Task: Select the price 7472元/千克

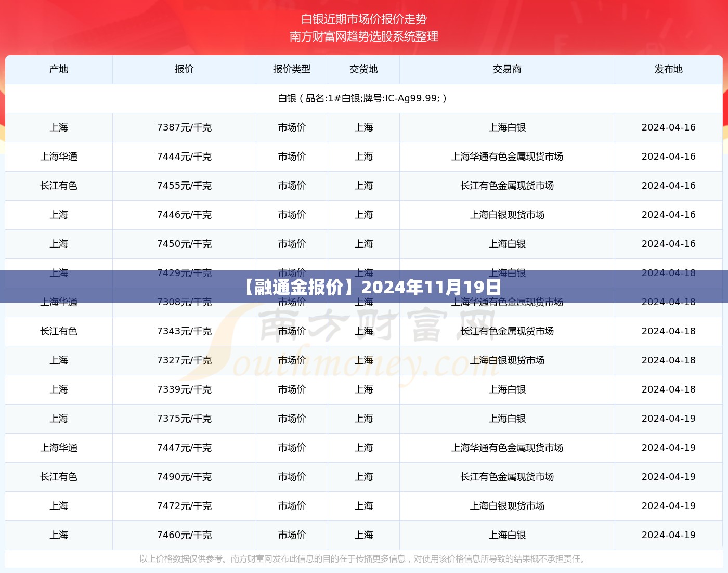Action: pos(184,506)
